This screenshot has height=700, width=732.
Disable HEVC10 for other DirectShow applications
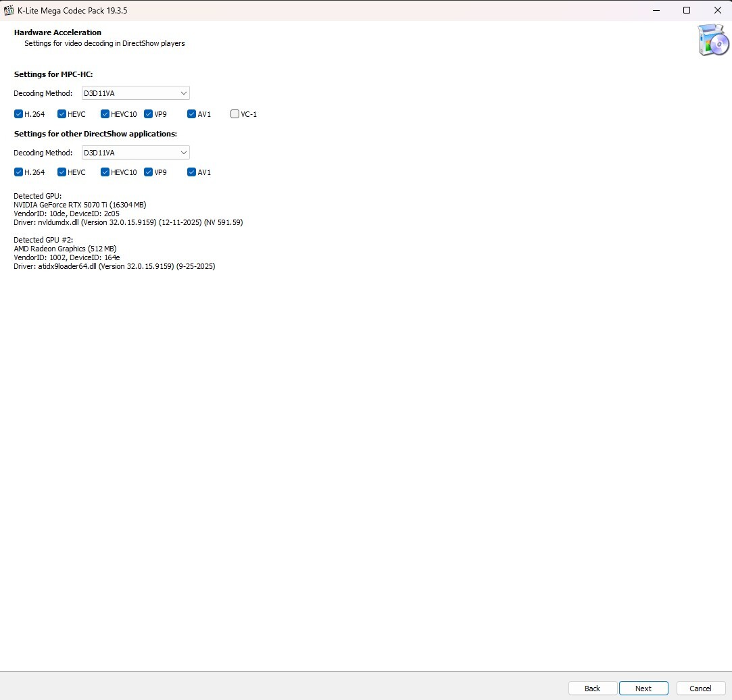pyautogui.click(x=105, y=172)
